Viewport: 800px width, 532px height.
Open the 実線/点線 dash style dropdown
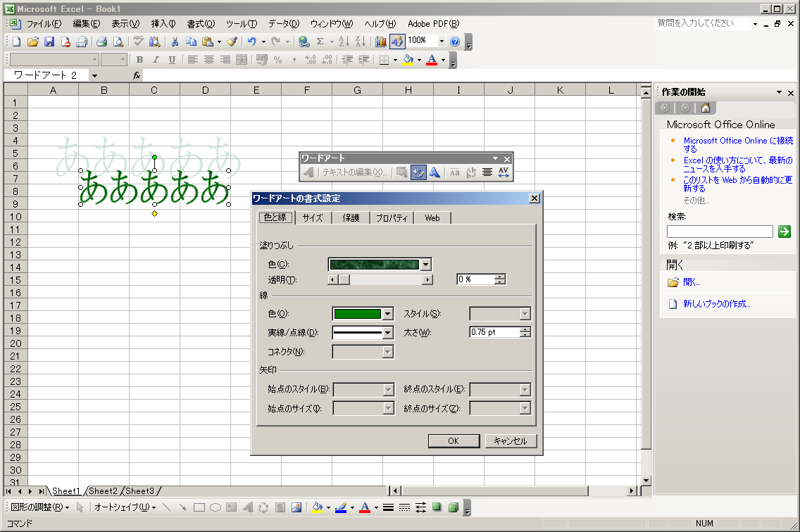(387, 332)
